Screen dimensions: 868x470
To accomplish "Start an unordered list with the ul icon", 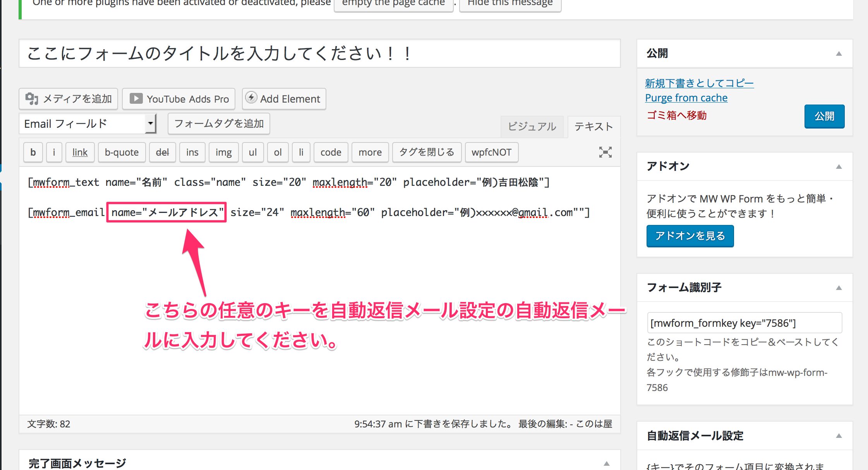I will click(x=252, y=152).
